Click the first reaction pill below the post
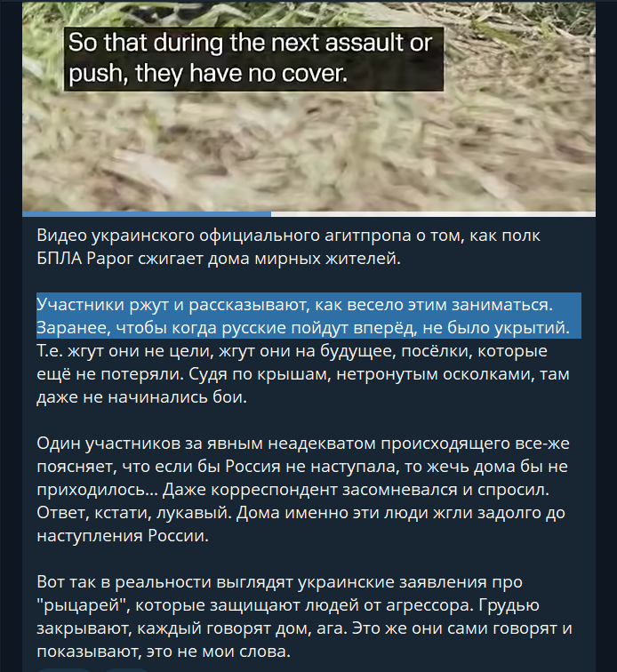This screenshot has height=672, width=617. 64,670
